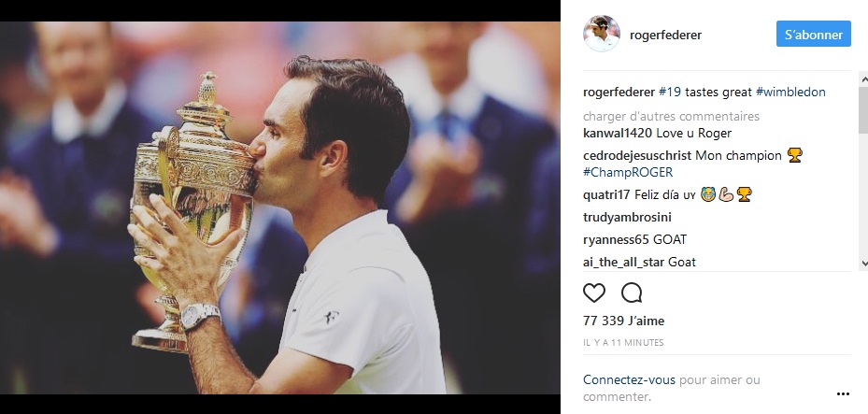The width and height of the screenshot is (868, 414).
Task: Click the 77 339 J'aime likes count
Action: point(623,321)
